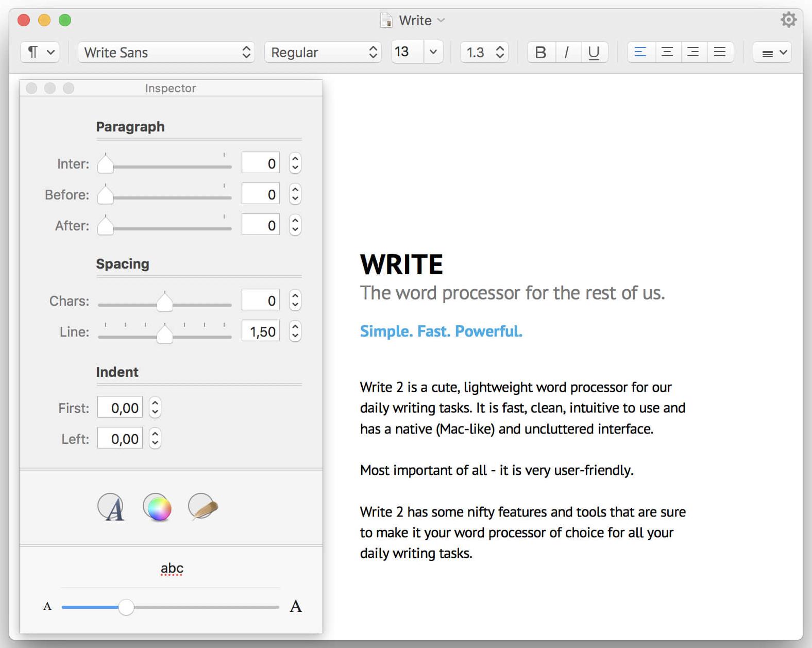
Task: Click the Left indent field
Action: click(120, 439)
